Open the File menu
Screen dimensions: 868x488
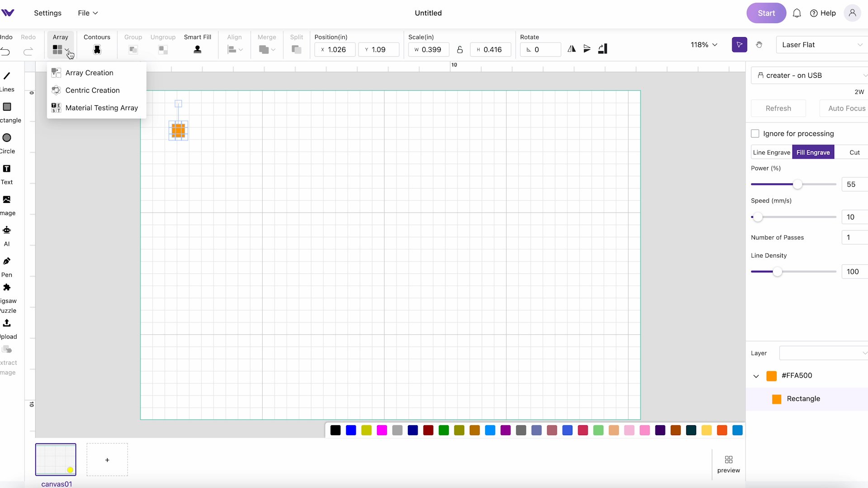(88, 13)
